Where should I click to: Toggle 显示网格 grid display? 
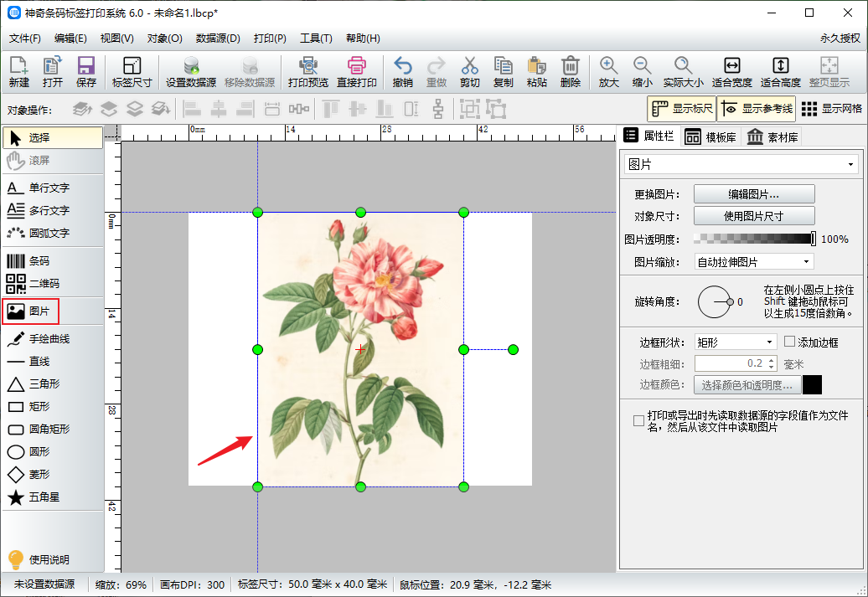(x=831, y=109)
